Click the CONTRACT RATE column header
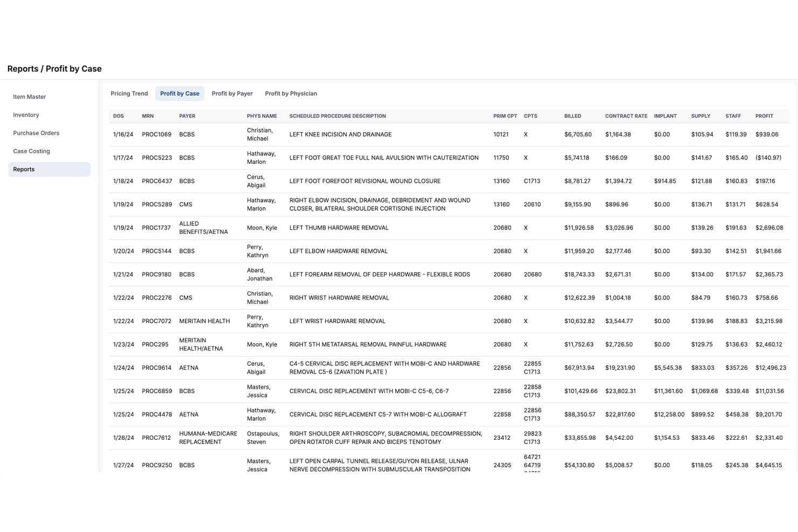798x532 pixels. pyautogui.click(x=626, y=116)
